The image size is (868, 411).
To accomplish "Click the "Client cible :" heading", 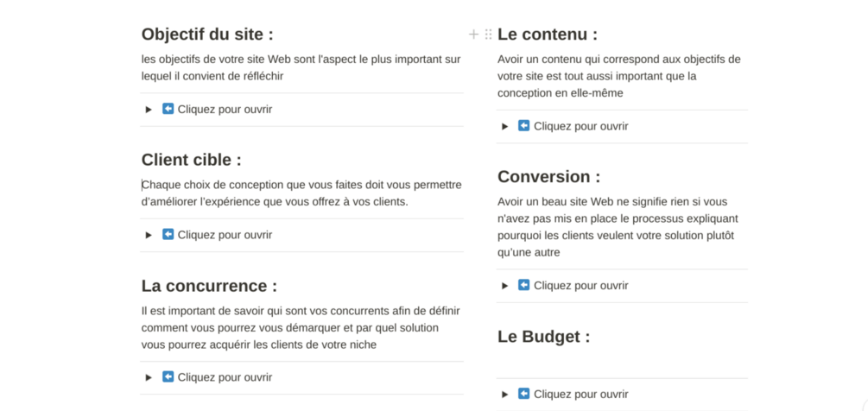I will (x=192, y=160).
